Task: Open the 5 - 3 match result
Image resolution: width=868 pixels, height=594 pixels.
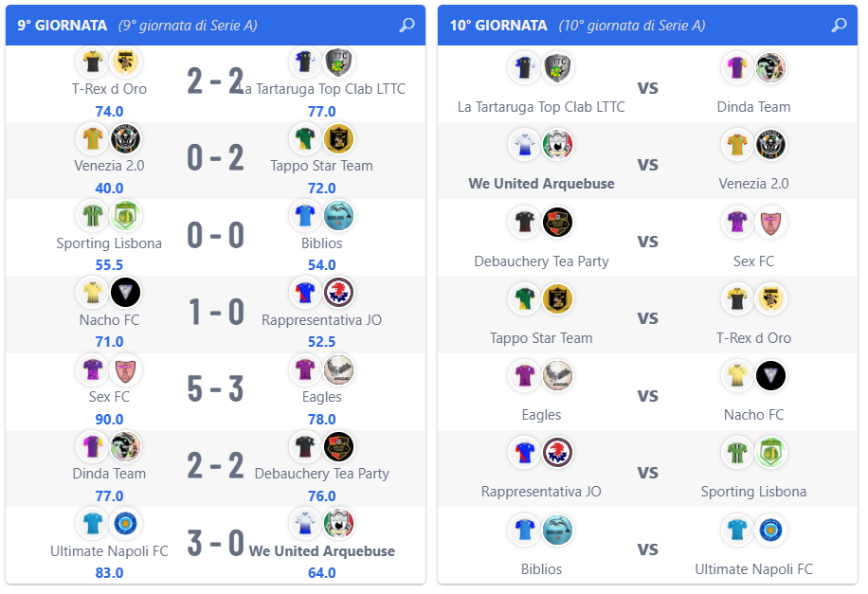Action: pyautogui.click(x=215, y=388)
